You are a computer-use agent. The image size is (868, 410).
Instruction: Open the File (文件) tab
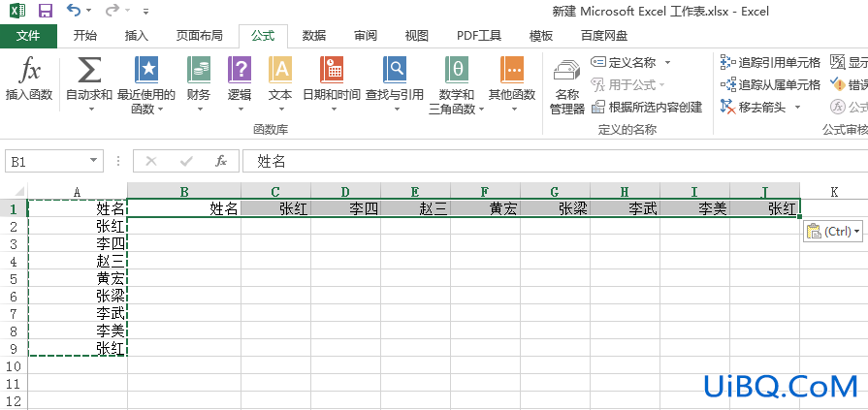28,36
